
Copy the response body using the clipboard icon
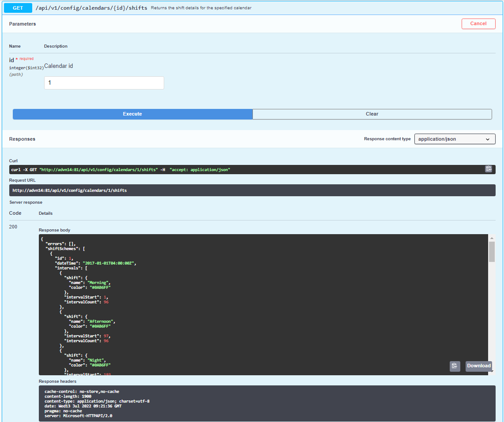pyautogui.click(x=455, y=366)
